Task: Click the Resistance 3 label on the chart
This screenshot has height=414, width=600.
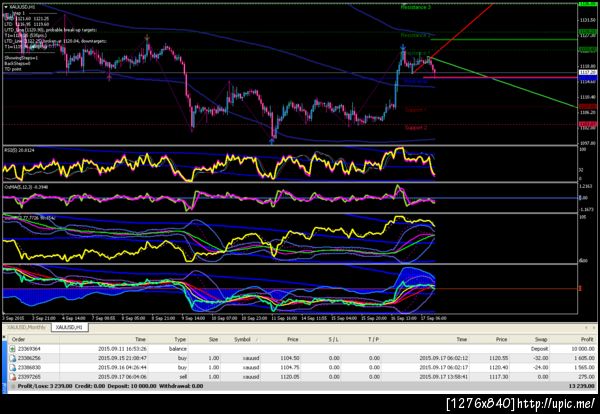Action: [416, 7]
